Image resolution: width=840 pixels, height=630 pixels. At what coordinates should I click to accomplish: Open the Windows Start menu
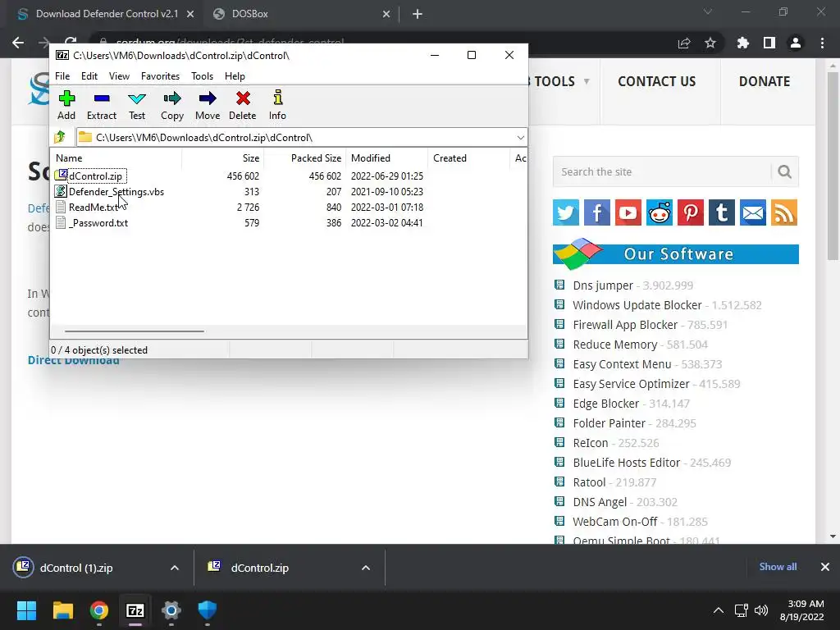(x=26, y=610)
